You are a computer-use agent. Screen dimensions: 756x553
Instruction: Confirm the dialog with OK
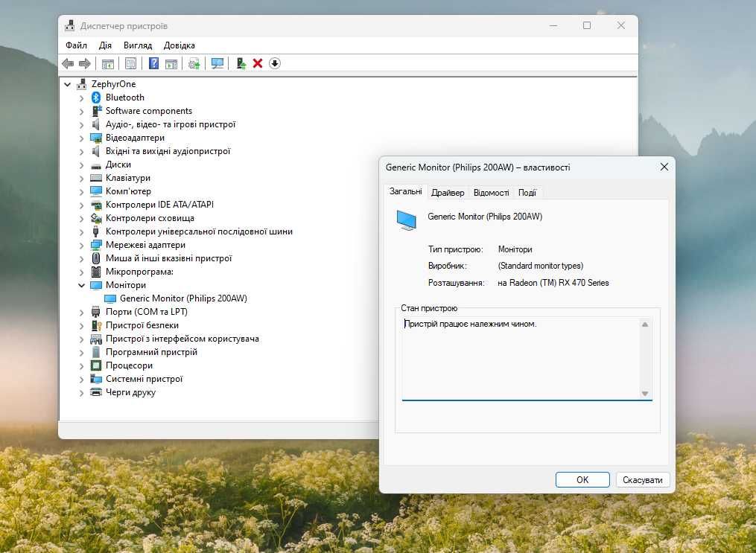point(582,480)
